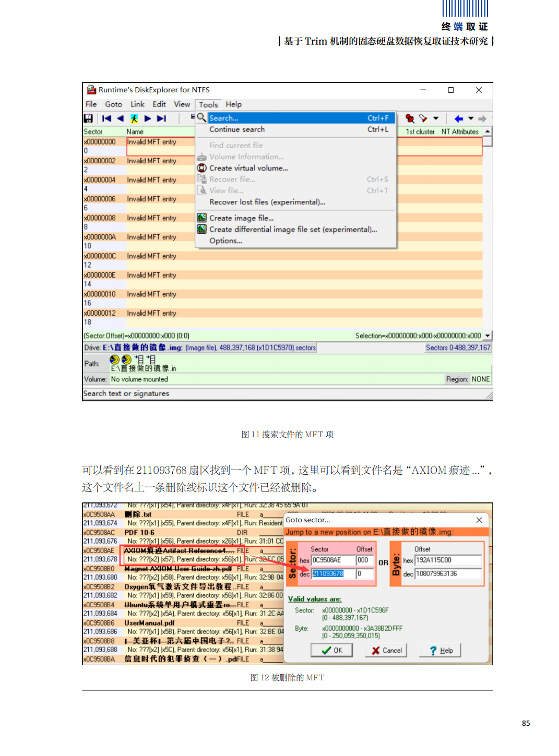The image size is (559, 756).
Task: Click the flashlight toolbar icon
Action: pos(423,118)
